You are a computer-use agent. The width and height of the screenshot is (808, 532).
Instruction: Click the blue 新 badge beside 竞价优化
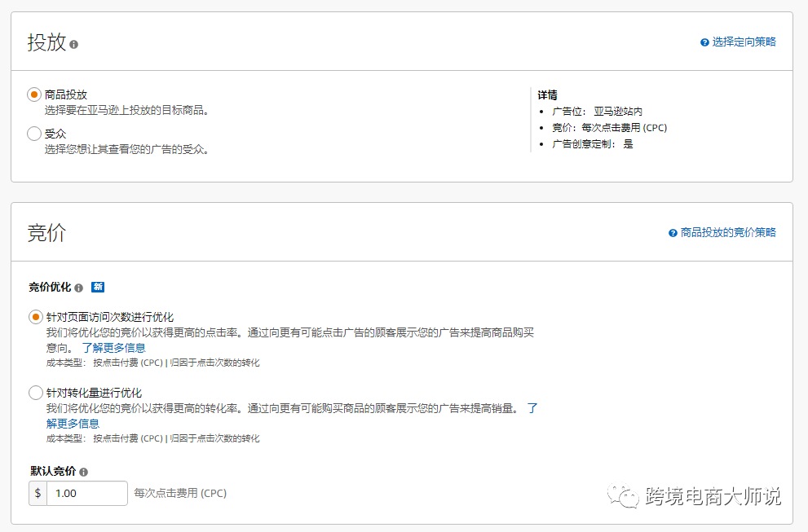point(99,287)
